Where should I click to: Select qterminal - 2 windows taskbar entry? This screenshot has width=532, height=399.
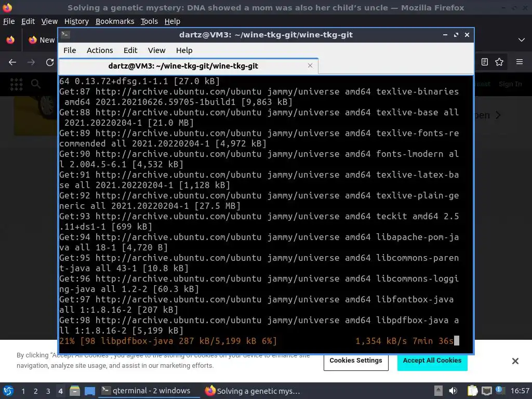point(149,391)
